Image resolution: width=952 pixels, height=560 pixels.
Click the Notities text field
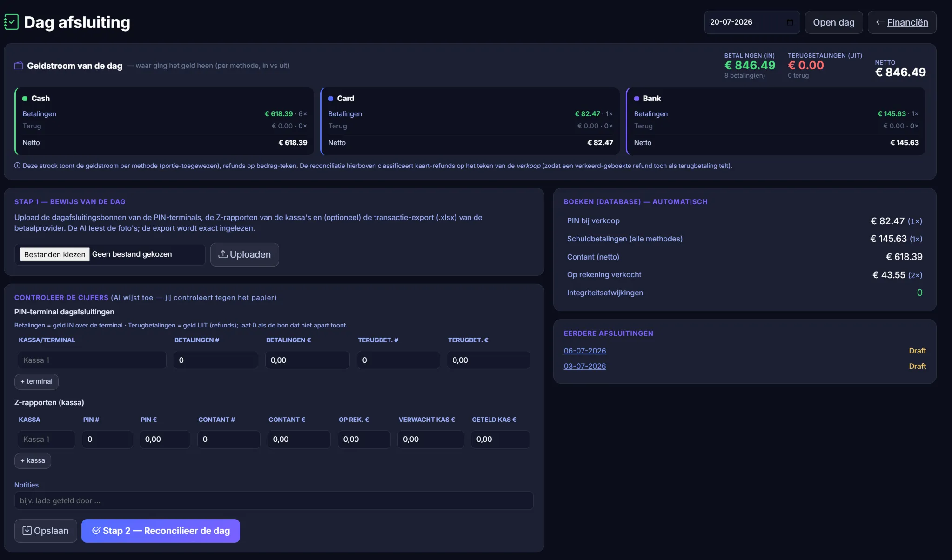tap(274, 500)
